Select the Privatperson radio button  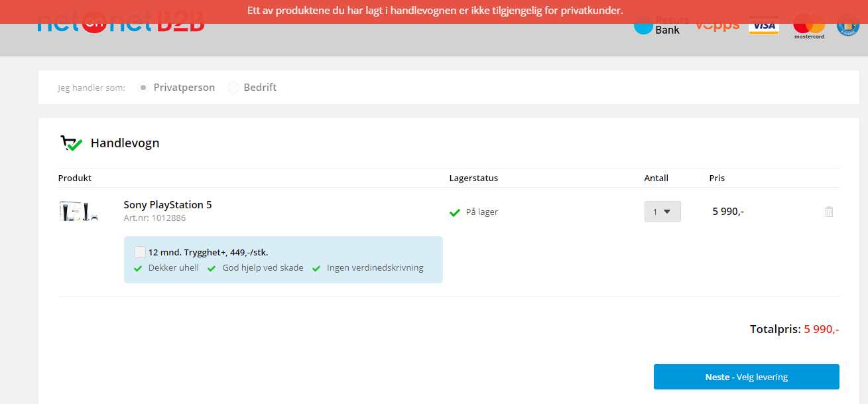pos(143,88)
